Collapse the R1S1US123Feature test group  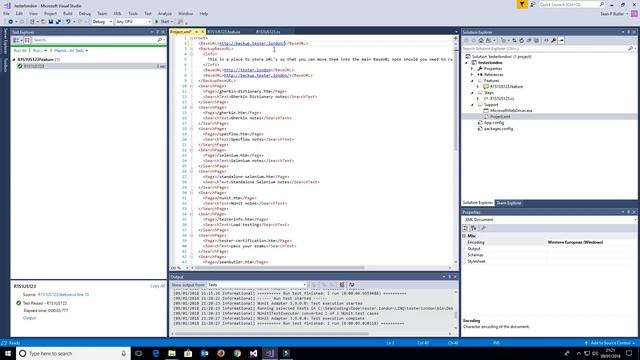pos(14,60)
